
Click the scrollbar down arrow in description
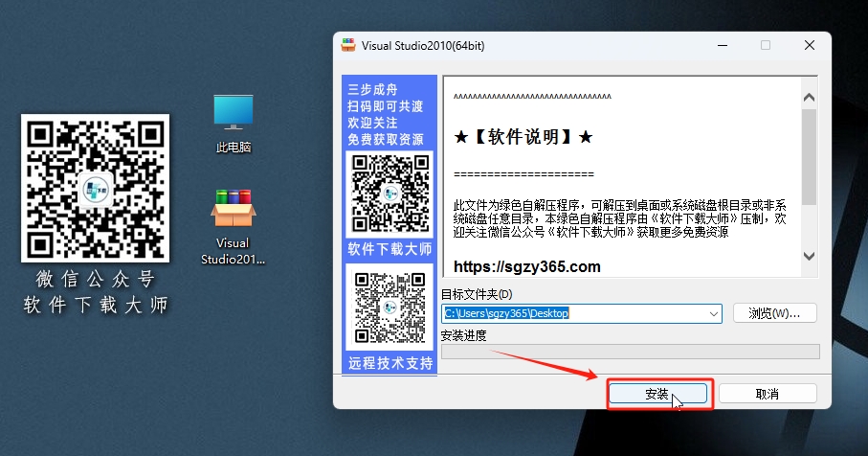click(x=809, y=256)
